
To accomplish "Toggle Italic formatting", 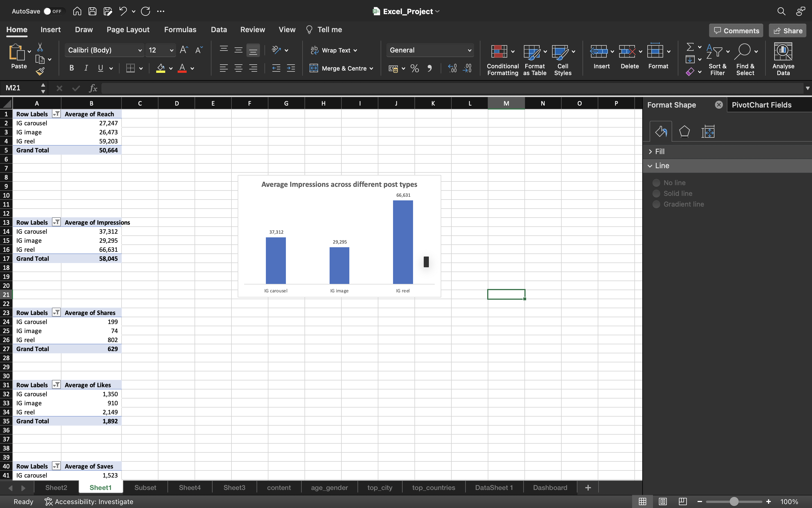I will coord(86,68).
